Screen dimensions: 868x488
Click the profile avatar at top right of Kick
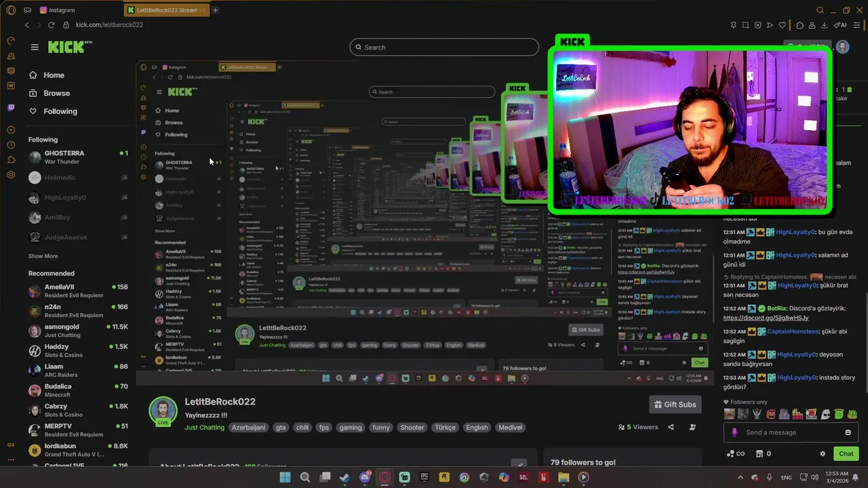click(842, 47)
